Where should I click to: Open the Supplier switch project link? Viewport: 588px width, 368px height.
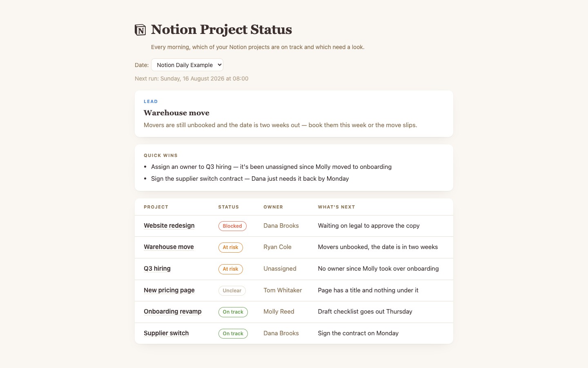click(166, 333)
